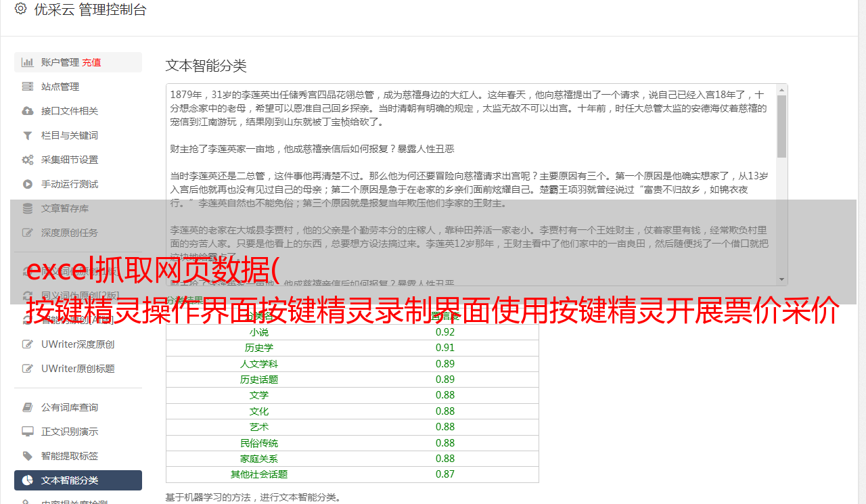Click the 0.87 confidence value
Image resolution: width=866 pixels, height=504 pixels.
point(445,474)
